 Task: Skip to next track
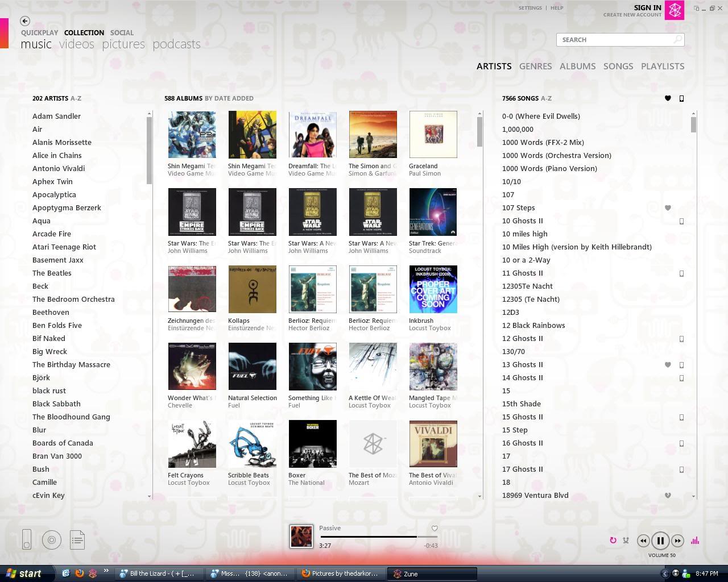677,541
